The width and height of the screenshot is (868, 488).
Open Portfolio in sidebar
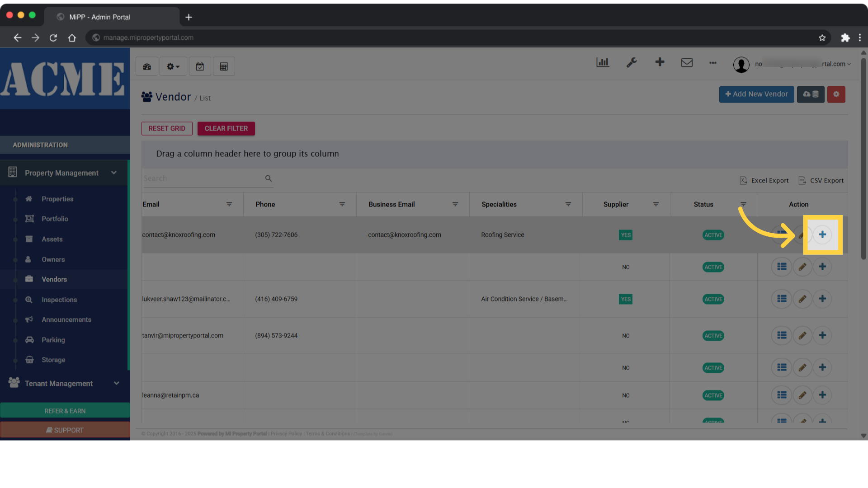coord(55,219)
